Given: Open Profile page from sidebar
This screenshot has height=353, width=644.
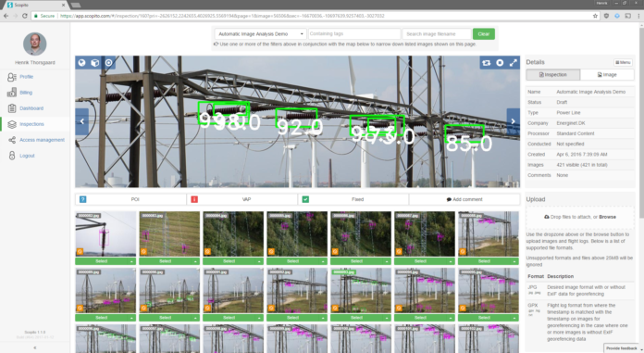Looking at the screenshot, I should 26,77.
